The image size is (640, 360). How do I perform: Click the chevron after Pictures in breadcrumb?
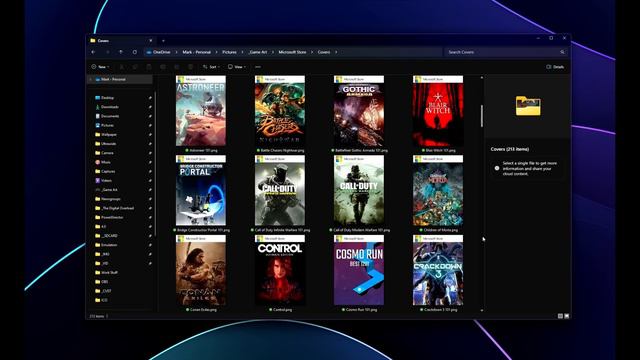click(x=242, y=52)
